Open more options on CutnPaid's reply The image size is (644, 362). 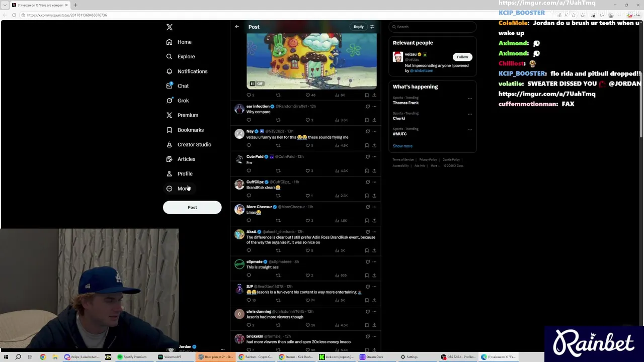click(374, 157)
